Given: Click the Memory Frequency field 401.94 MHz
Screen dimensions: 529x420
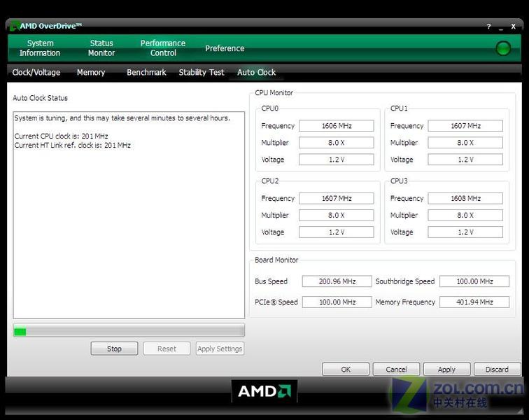Looking at the screenshot, I should [x=474, y=302].
